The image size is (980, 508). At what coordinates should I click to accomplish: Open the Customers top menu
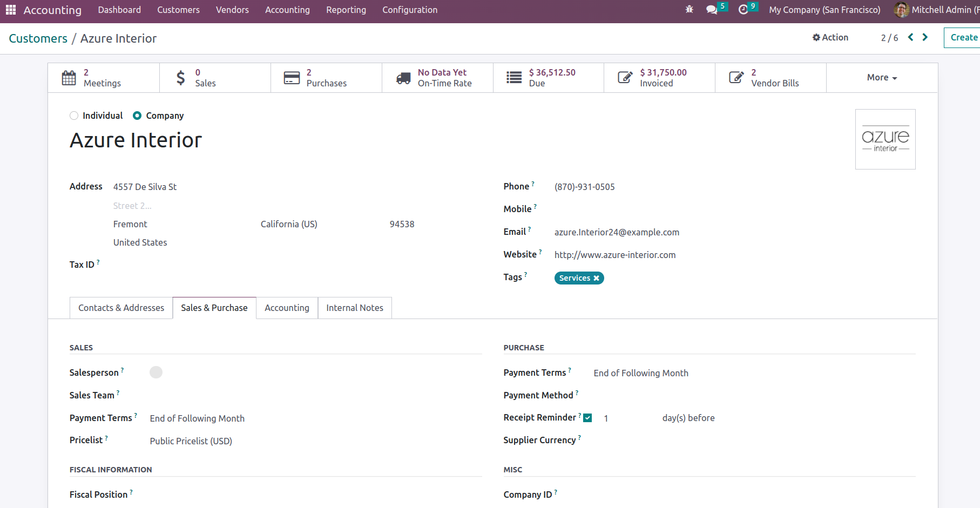pos(178,10)
